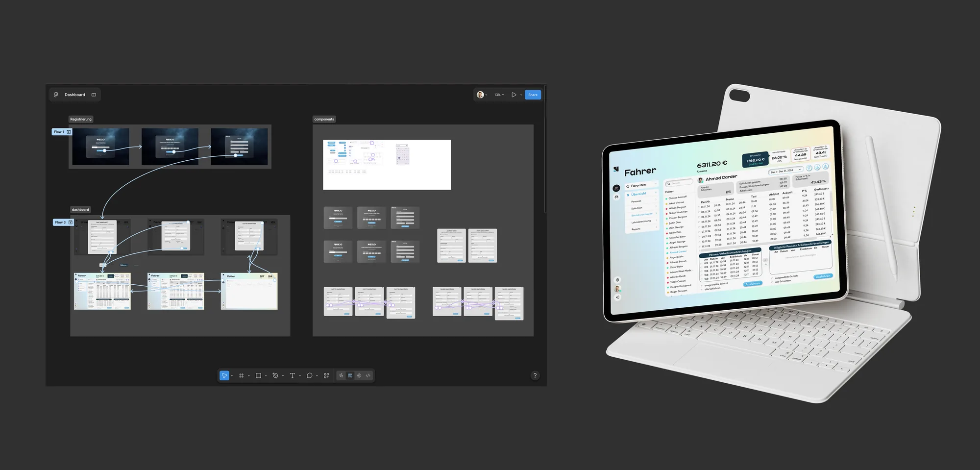Expand the Move tool options arrow
Image resolution: width=980 pixels, height=470 pixels.
pos(232,376)
